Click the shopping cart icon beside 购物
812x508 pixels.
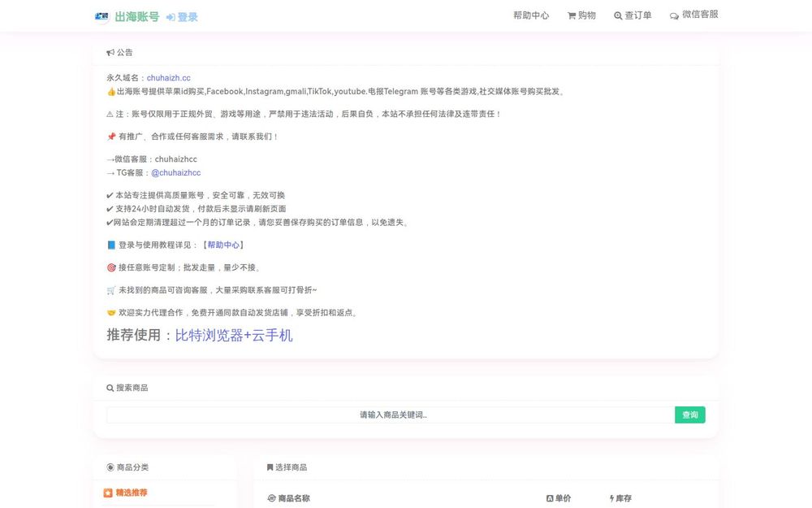tap(571, 16)
